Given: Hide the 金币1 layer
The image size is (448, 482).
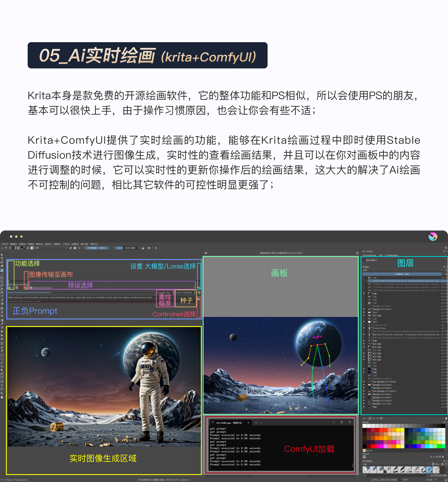Looking at the screenshot, I should 364,322.
